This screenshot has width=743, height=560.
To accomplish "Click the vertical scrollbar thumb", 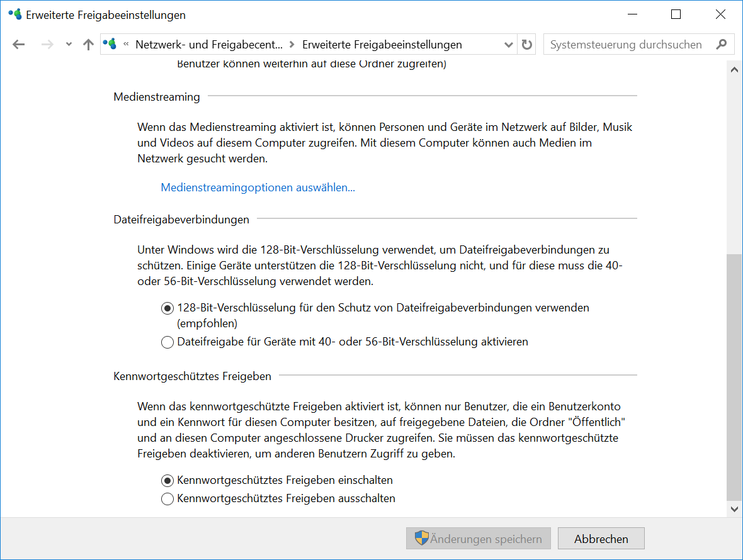I will [x=734, y=378].
